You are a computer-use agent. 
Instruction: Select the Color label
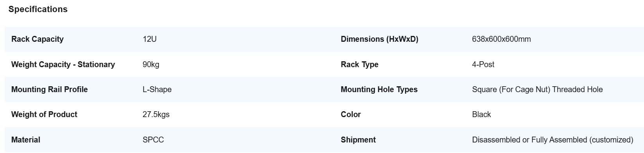pyautogui.click(x=351, y=114)
